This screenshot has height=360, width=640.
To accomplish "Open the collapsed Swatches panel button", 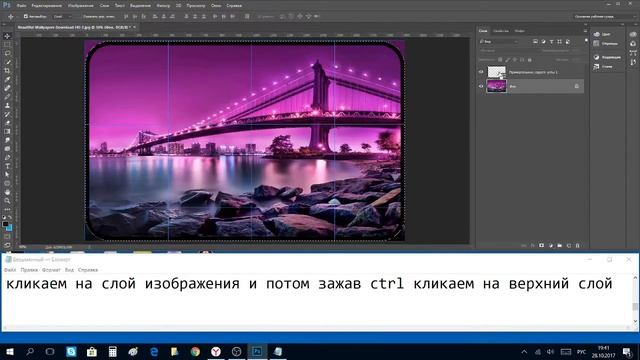I will [x=606, y=43].
